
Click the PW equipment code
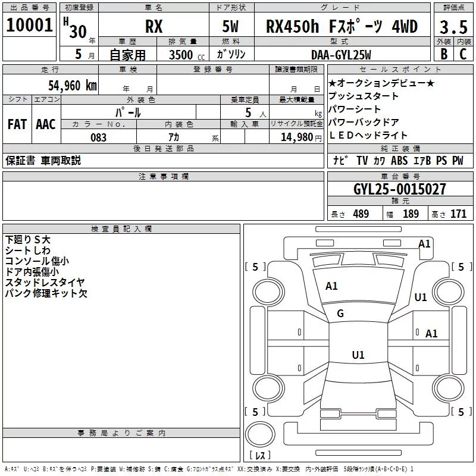(458, 160)
